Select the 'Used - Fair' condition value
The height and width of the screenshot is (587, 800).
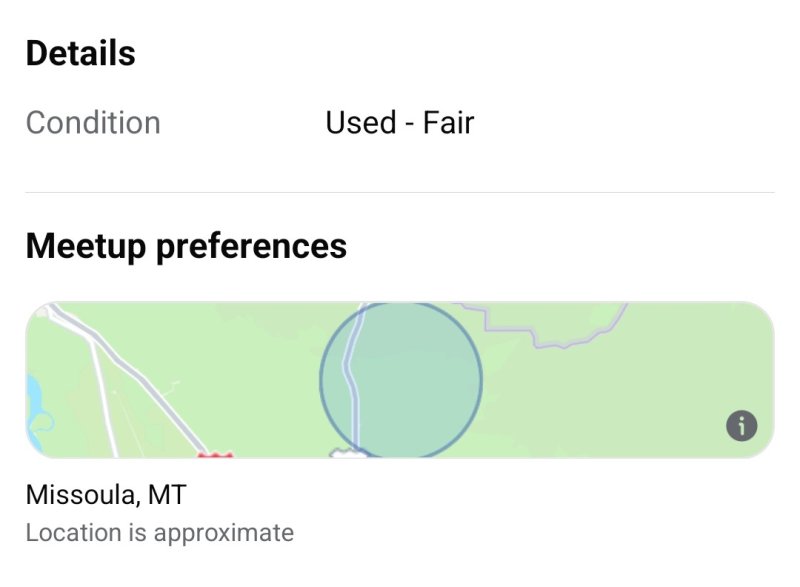[x=399, y=123]
